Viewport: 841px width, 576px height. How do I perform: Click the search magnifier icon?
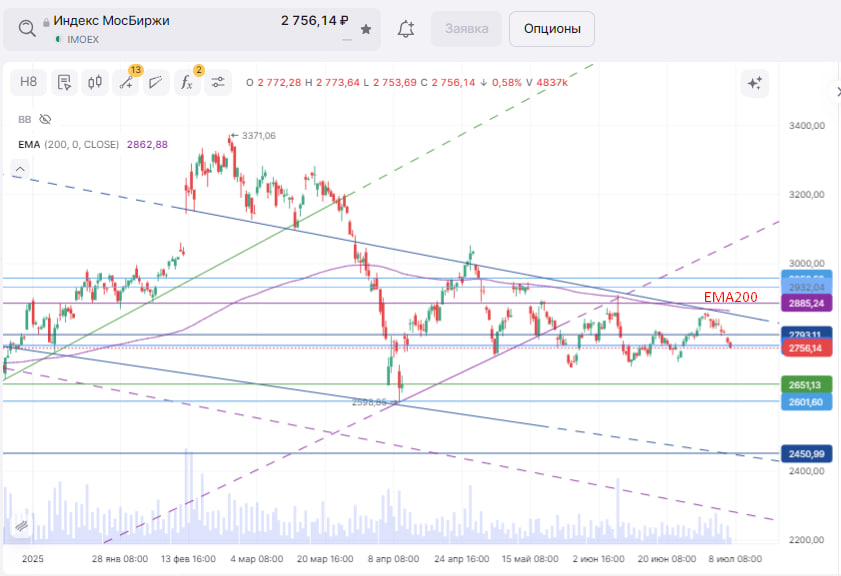[x=27, y=28]
